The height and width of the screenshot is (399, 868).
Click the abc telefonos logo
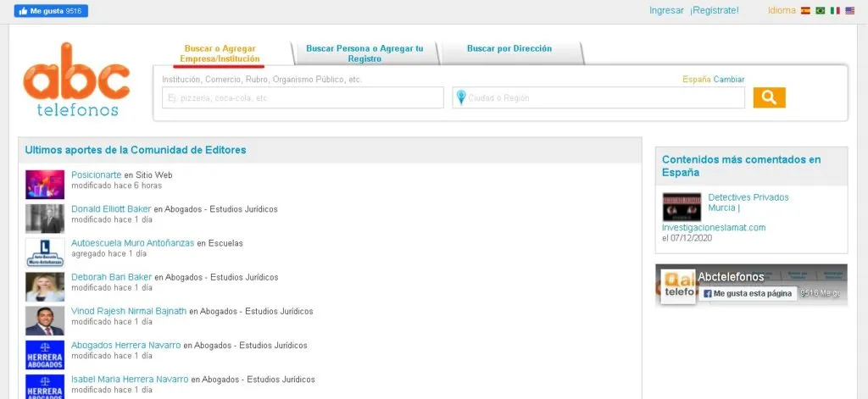[x=76, y=79]
